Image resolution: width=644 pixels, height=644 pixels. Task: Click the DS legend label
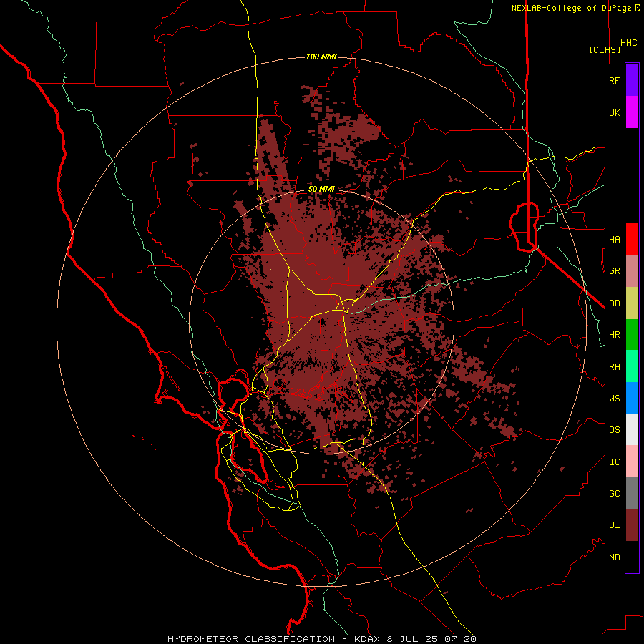(614, 429)
